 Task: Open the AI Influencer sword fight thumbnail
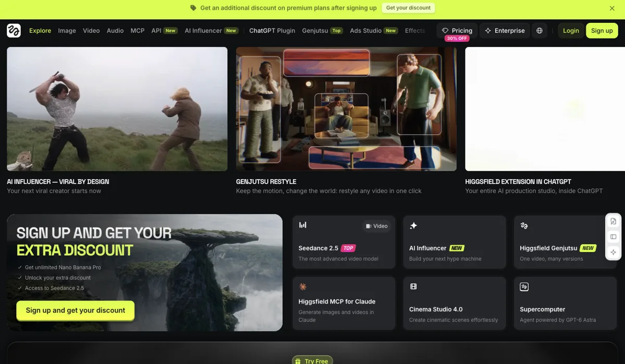pyautogui.click(x=117, y=109)
